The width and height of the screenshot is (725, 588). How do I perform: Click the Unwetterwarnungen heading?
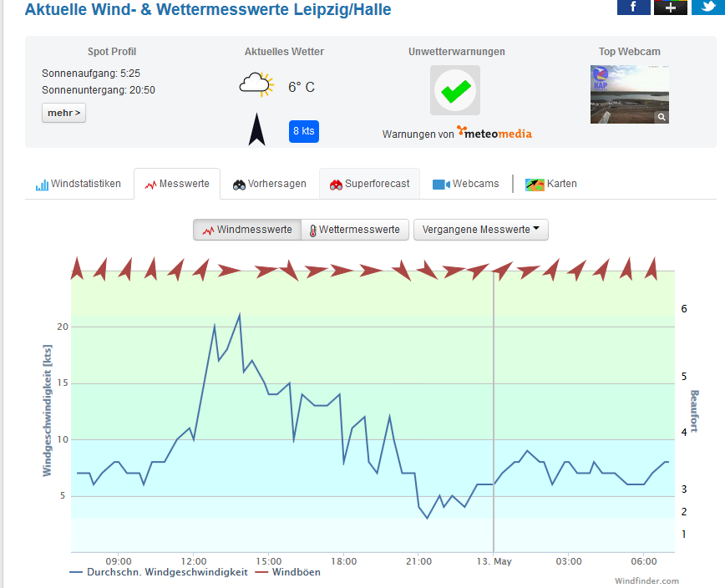point(456,52)
